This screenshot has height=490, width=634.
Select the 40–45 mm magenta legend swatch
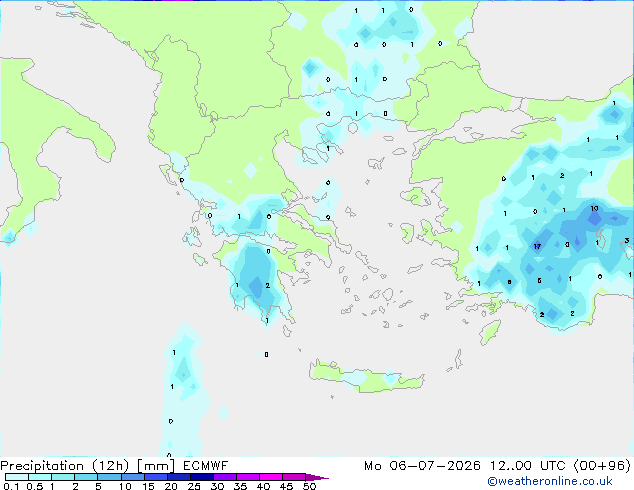pyautogui.click(x=271, y=477)
